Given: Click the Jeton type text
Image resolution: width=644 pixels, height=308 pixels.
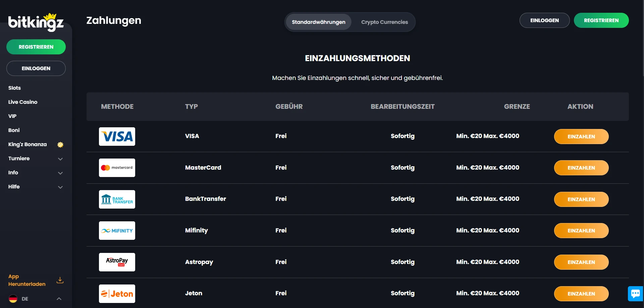Looking at the screenshot, I should click(194, 293).
